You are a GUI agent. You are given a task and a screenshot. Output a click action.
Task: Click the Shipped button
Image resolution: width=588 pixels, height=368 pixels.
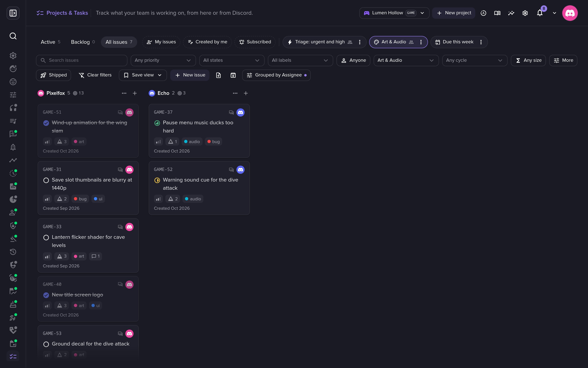(53, 75)
